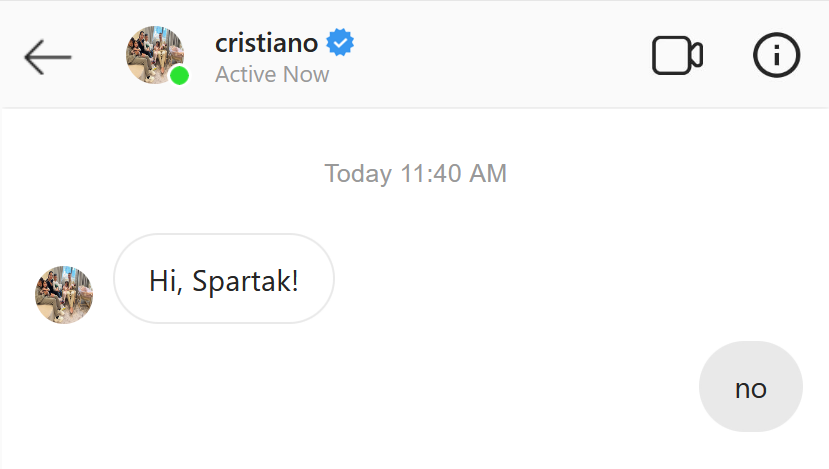Start a video call with cristiano
The height and width of the screenshot is (469, 829).
(x=677, y=56)
